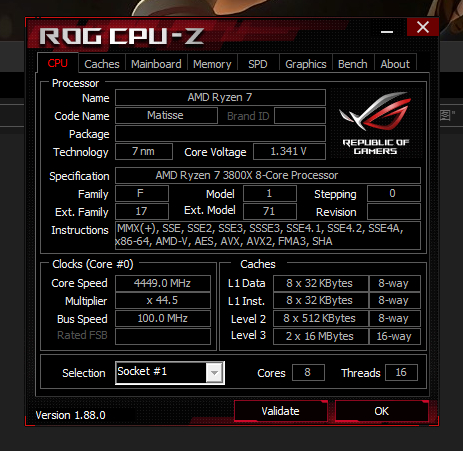The width and height of the screenshot is (463, 451).
Task: Click the OK button
Action: 382,411
